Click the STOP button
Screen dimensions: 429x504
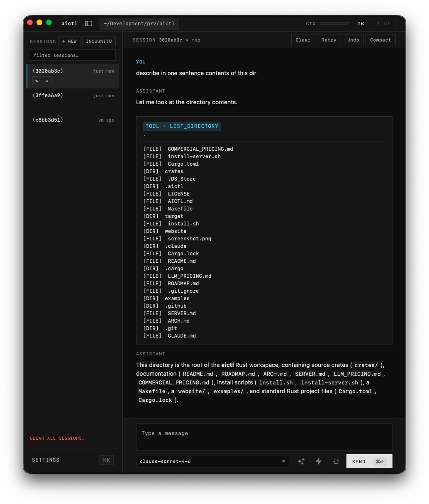[x=384, y=24]
